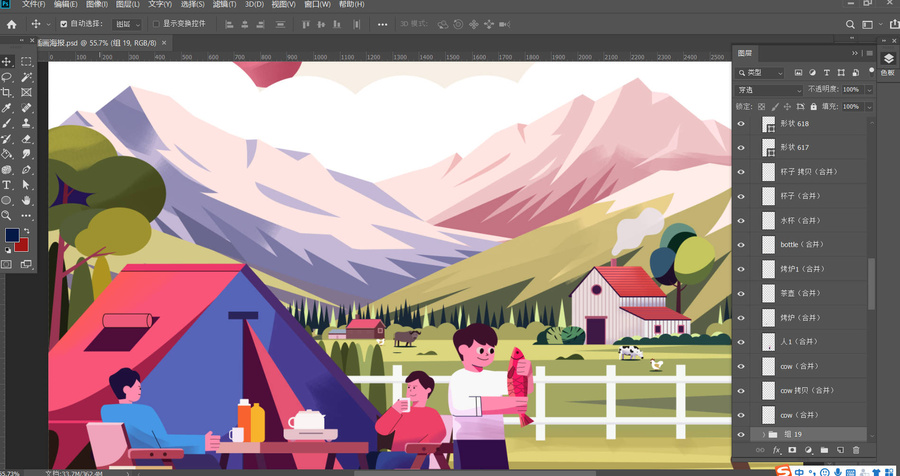Viewport: 900px width, 476px height.
Task: Create a new adjustment layer
Action: pyautogui.click(x=809, y=450)
